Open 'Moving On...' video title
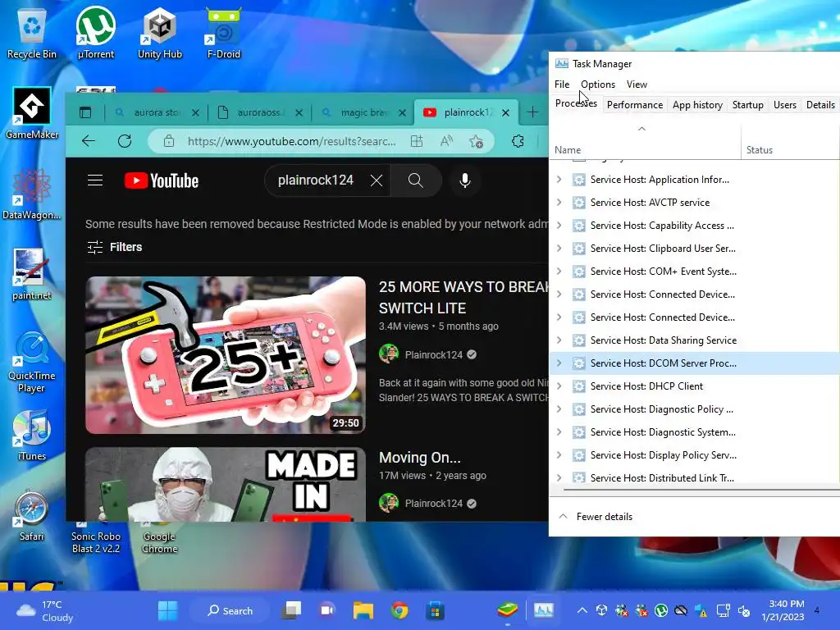840x630 pixels. click(420, 458)
